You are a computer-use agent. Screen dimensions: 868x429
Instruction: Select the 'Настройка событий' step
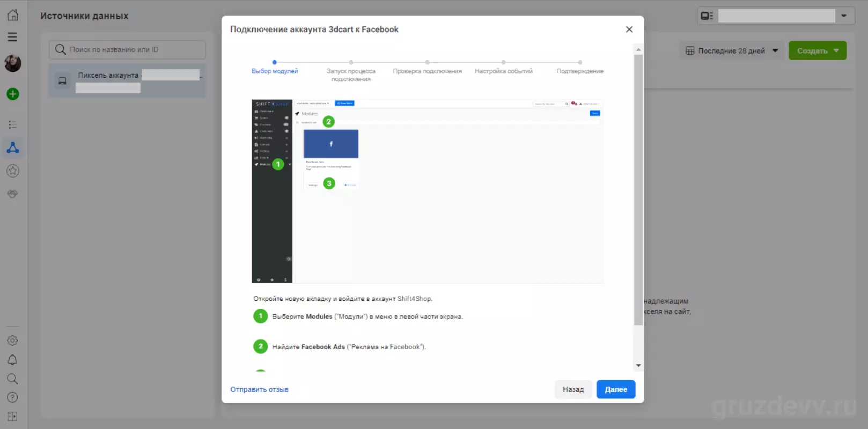click(503, 68)
